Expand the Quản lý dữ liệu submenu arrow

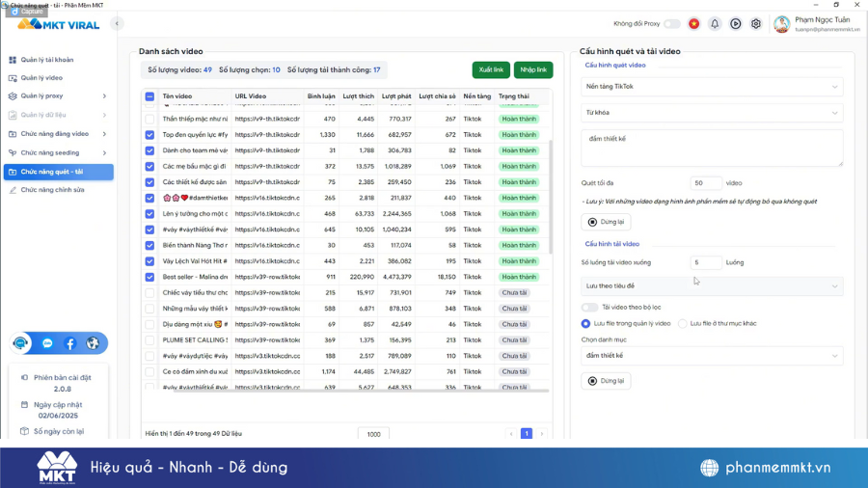[x=104, y=115]
